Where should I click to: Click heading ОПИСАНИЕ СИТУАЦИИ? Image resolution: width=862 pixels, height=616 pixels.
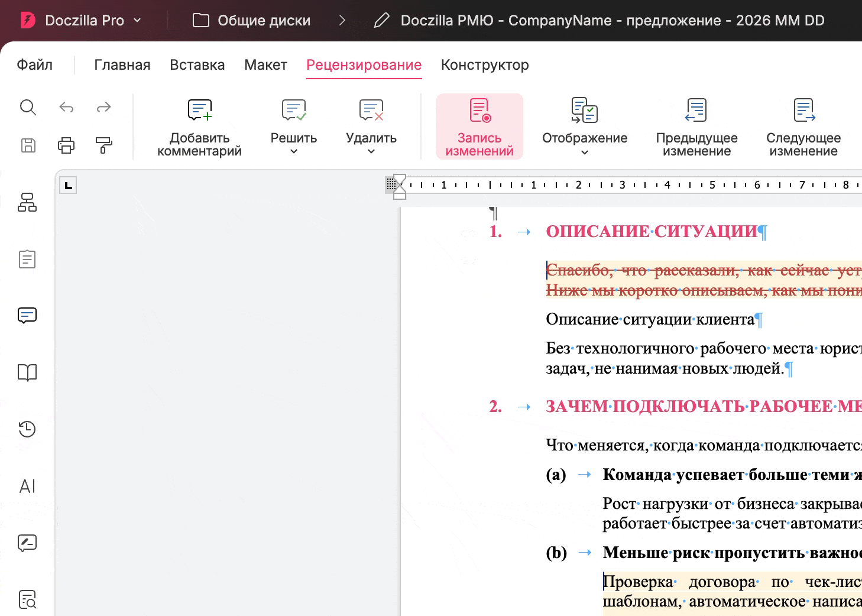[x=652, y=232]
